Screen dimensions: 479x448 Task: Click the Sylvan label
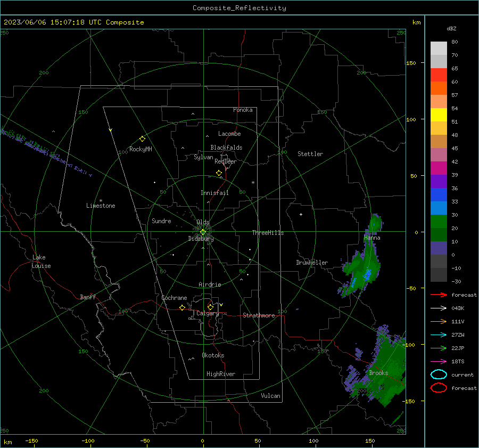(x=203, y=157)
